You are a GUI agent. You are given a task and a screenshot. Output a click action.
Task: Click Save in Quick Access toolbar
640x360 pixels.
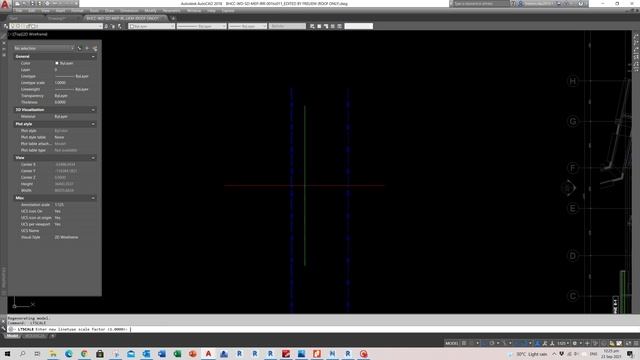click(x=32, y=3)
